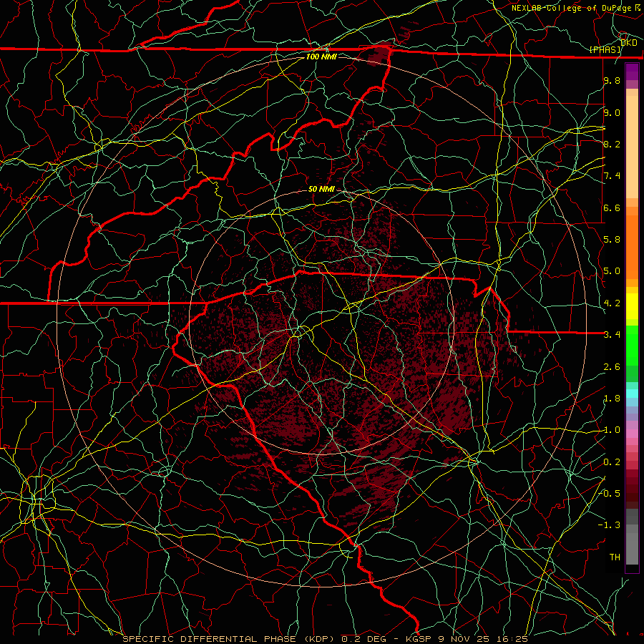
Task: Click the orange band of the color scale
Action: pos(632,246)
